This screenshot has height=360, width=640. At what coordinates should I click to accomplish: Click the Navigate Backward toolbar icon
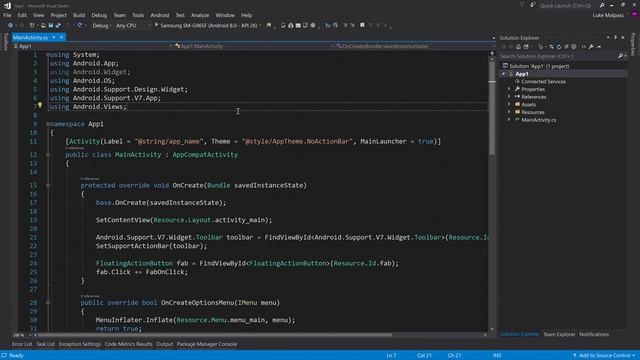(10, 25)
